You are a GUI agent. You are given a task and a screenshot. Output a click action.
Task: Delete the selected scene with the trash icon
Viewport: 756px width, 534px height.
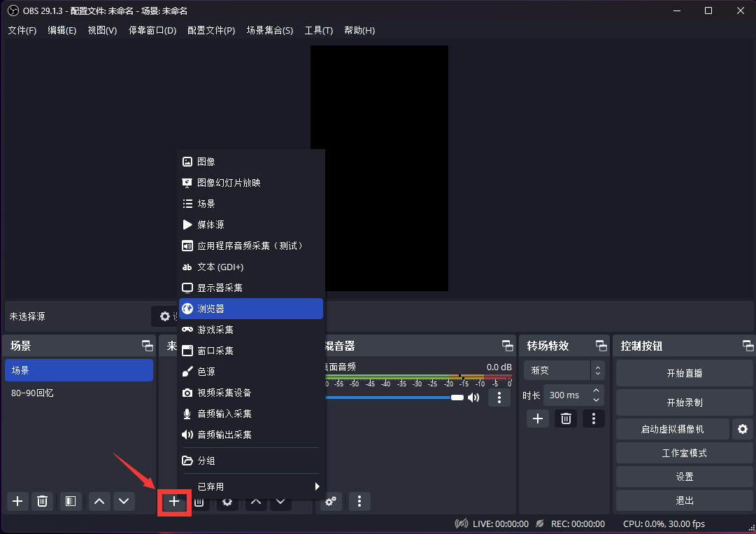pos(43,501)
